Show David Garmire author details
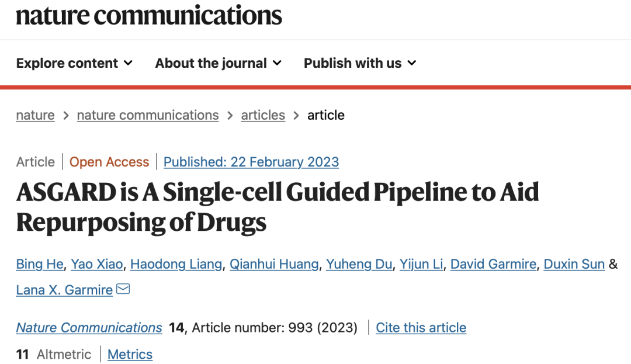This screenshot has width=631, height=364. tap(493, 264)
